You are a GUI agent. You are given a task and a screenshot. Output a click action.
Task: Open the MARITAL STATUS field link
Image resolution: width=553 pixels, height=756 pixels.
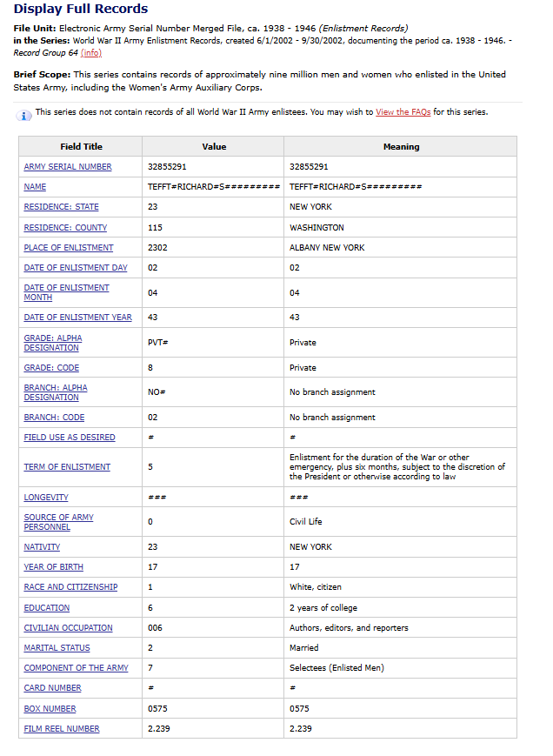tap(57, 648)
